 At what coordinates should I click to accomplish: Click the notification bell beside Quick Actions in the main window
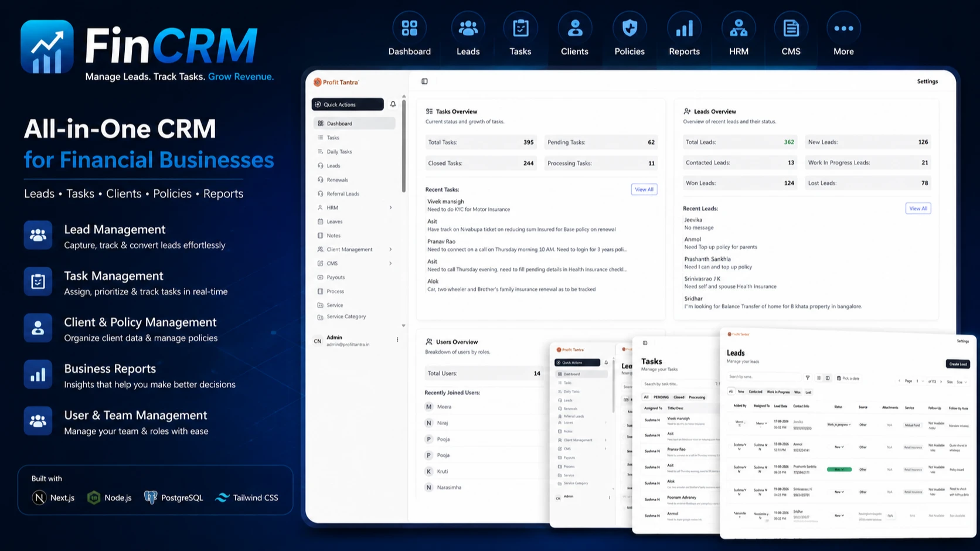[x=393, y=104]
